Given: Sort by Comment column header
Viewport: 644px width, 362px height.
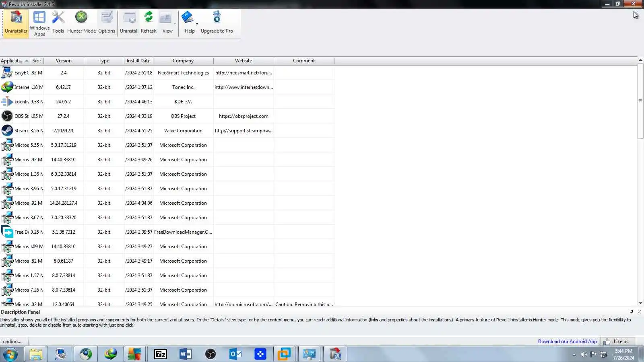Looking at the screenshot, I should coord(304,61).
